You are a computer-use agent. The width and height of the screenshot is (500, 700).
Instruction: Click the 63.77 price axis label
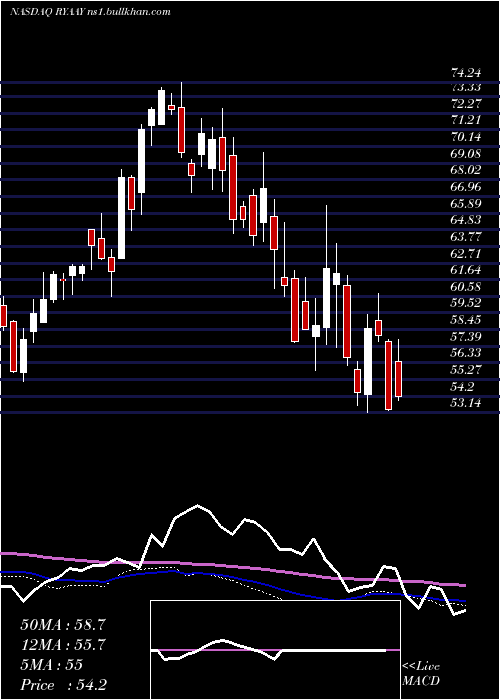pyautogui.click(x=466, y=237)
